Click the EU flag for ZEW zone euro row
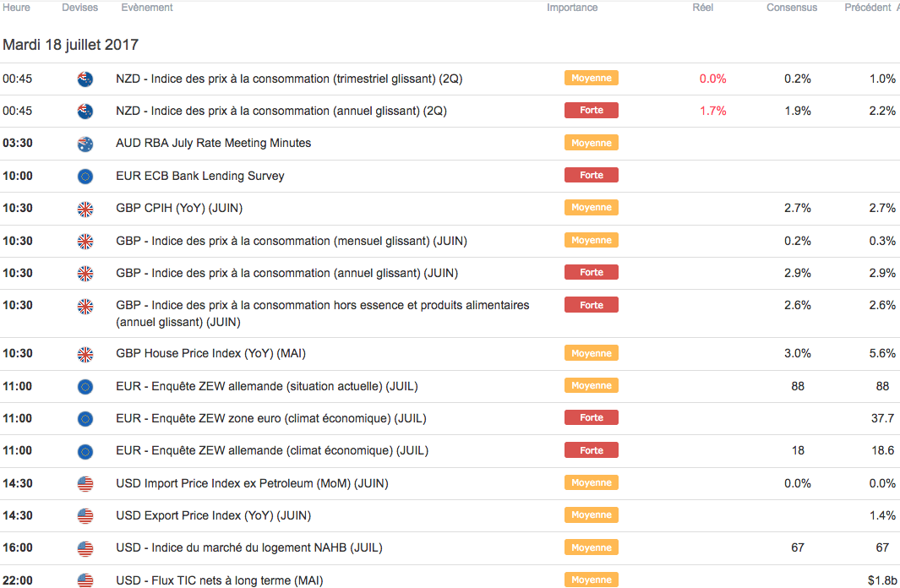Image resolution: width=900 pixels, height=588 pixels. [85, 418]
